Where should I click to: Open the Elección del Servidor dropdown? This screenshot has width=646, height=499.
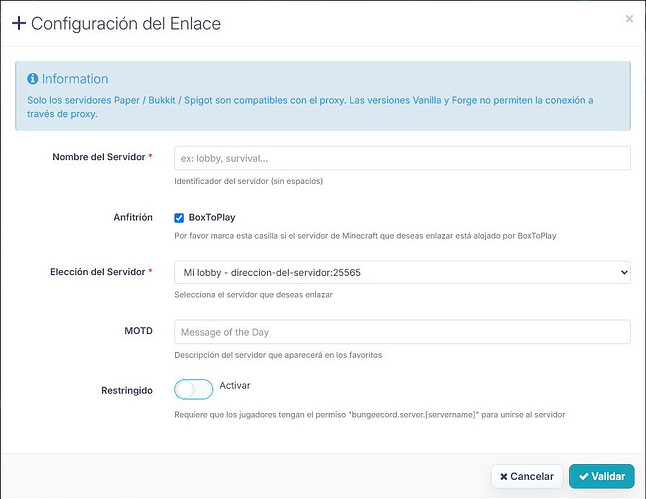pos(402,272)
